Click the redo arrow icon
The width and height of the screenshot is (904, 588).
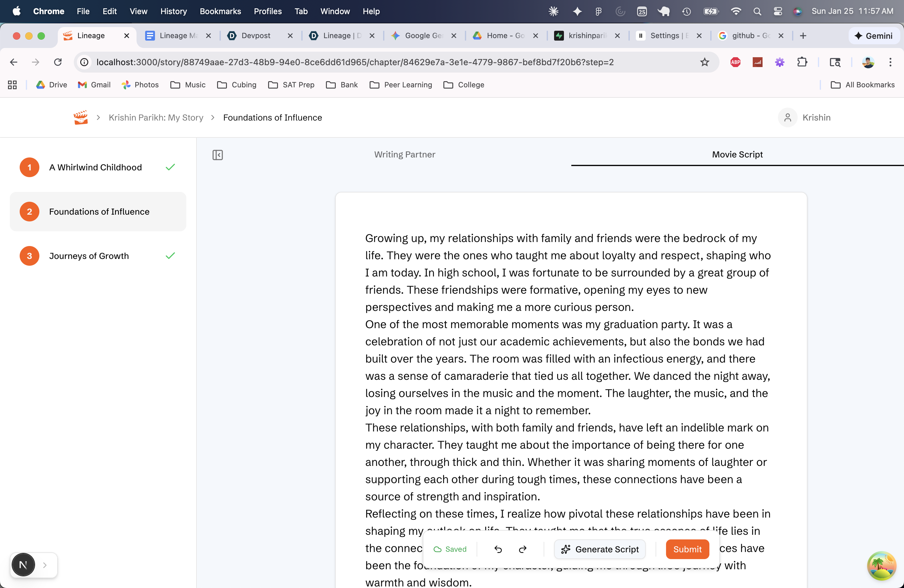pyautogui.click(x=523, y=549)
